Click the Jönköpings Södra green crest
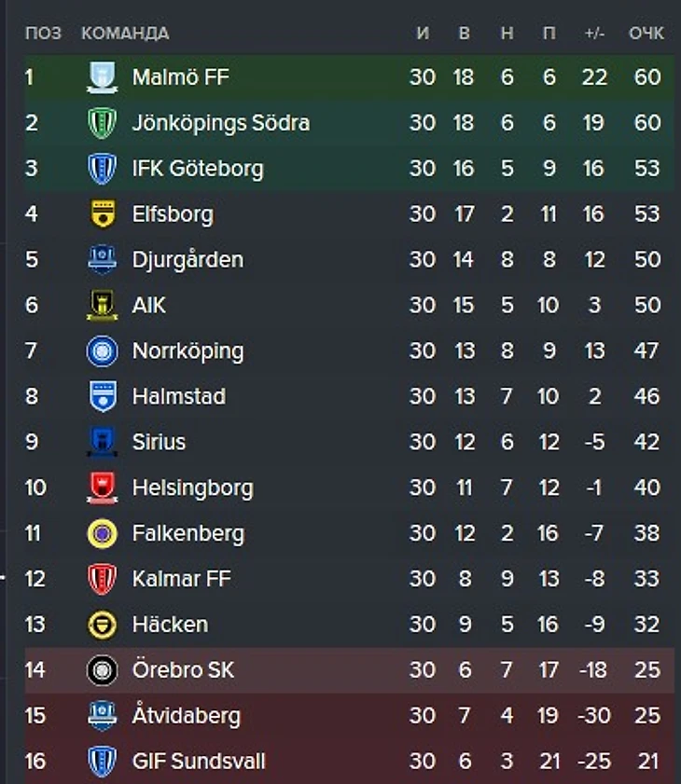The height and width of the screenshot is (784, 681). (x=102, y=123)
